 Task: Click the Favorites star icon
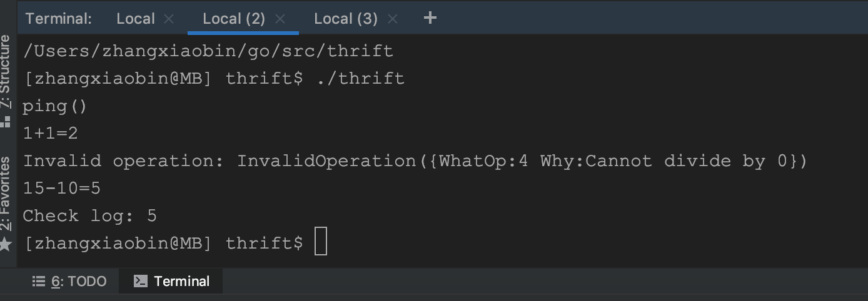pos(6,244)
